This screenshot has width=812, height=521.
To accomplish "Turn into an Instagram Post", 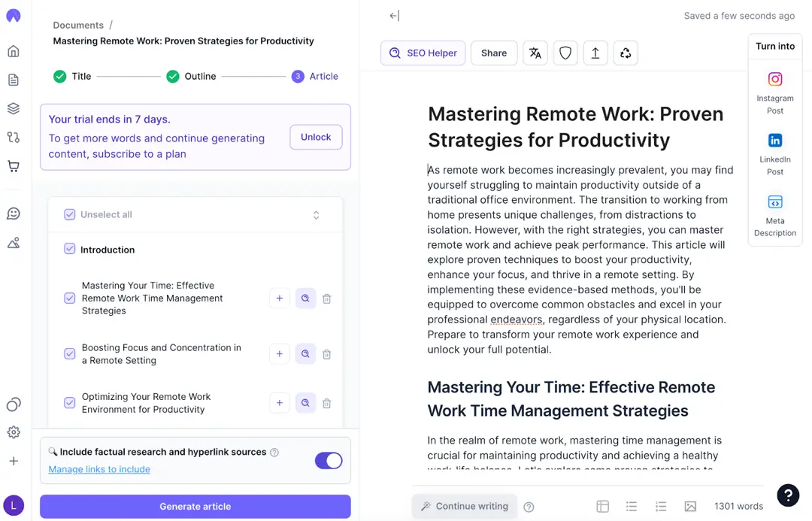I will (x=774, y=93).
